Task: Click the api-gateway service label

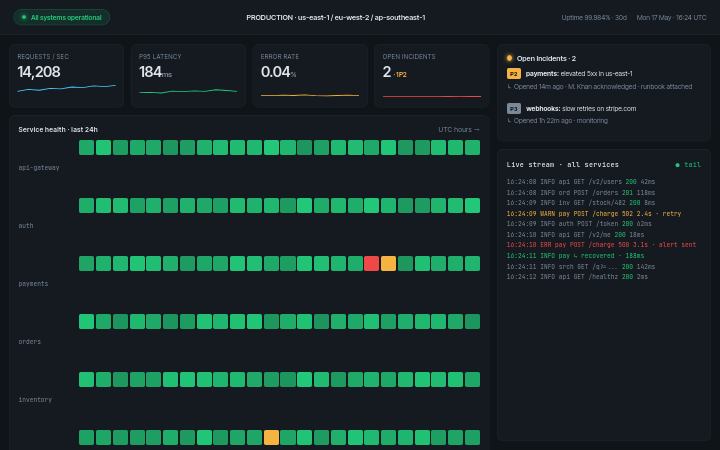Action: [x=39, y=168]
